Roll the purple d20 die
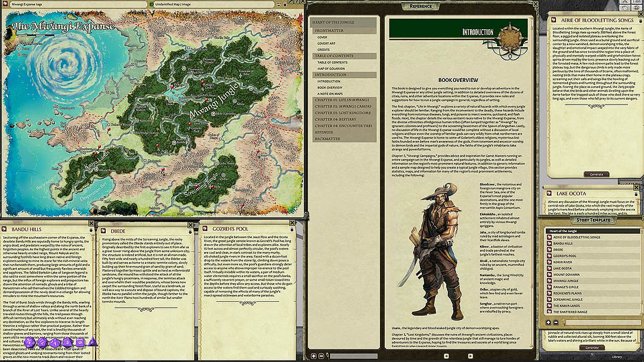The height and width of the screenshot is (362, 644). (30, 342)
